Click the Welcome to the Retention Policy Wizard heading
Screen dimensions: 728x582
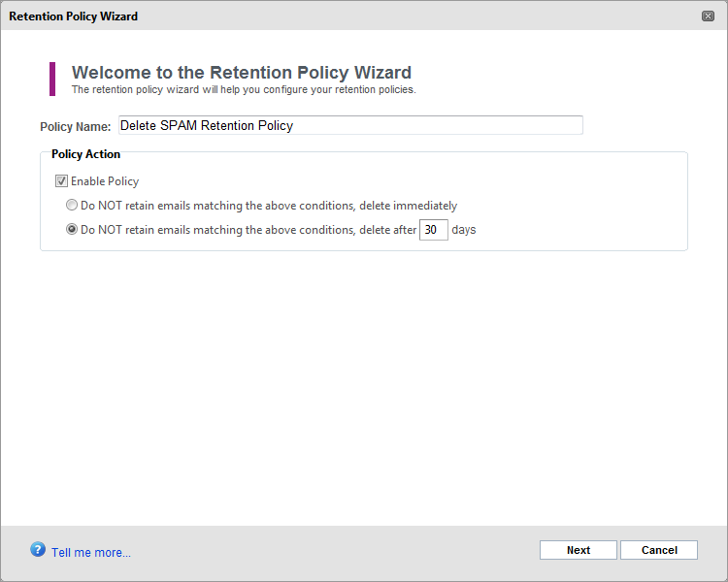pyautogui.click(x=242, y=73)
